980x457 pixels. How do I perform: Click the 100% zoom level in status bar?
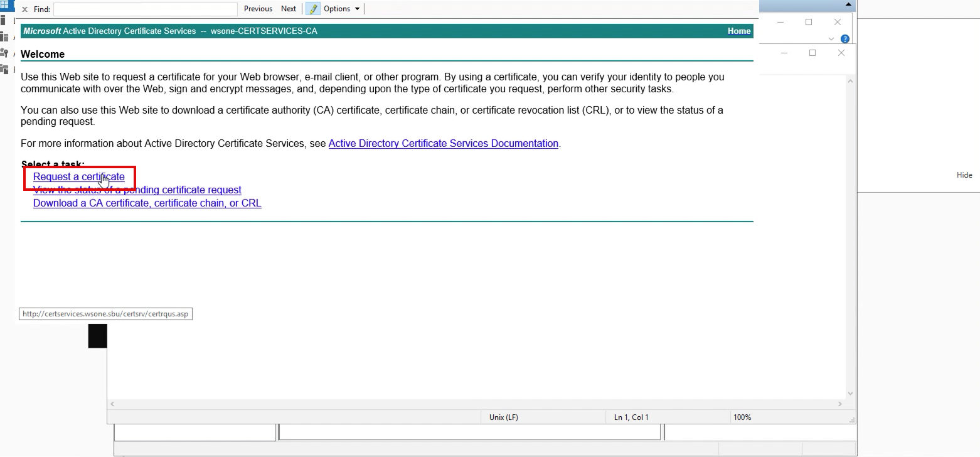pos(742,417)
